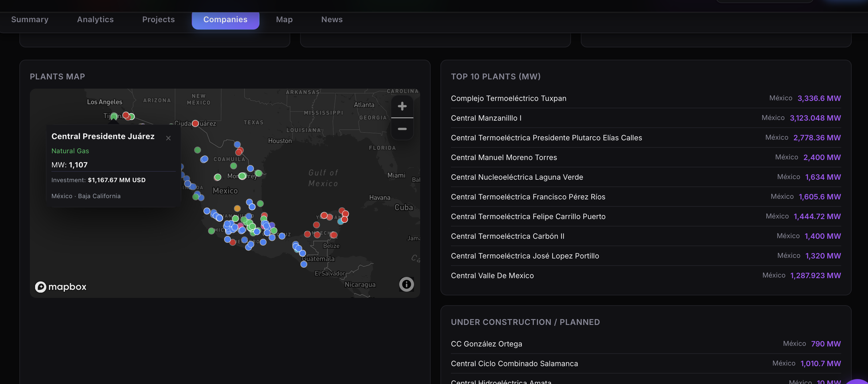The width and height of the screenshot is (868, 384).
Task: Open the News tab
Action: click(332, 19)
